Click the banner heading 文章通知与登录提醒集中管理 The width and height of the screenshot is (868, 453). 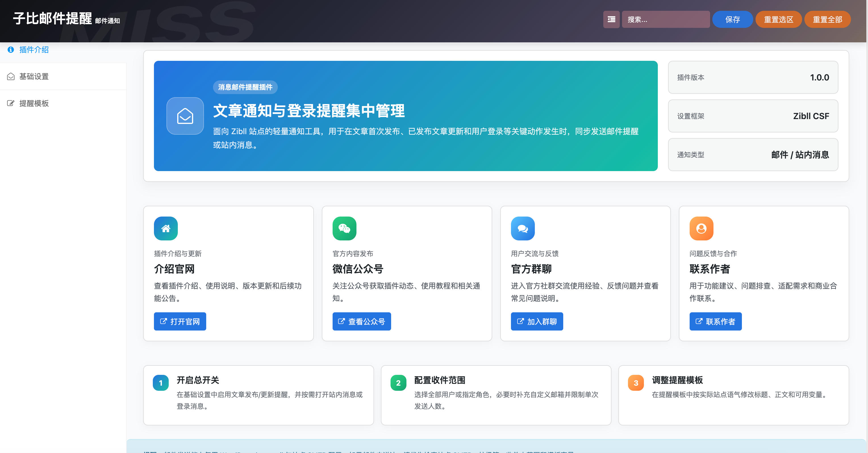tap(309, 111)
